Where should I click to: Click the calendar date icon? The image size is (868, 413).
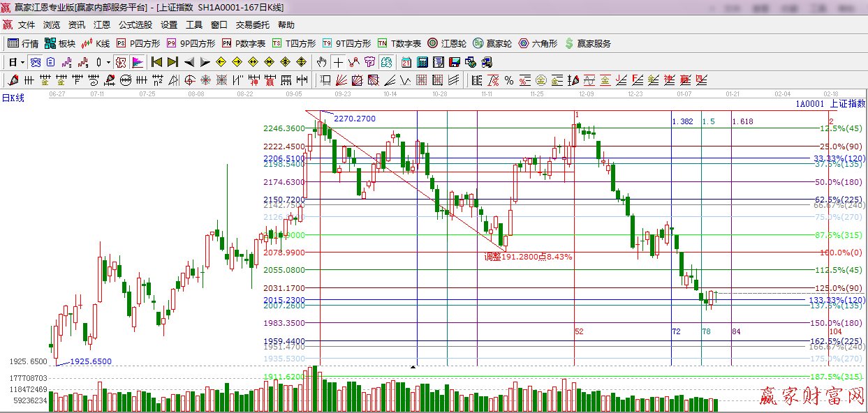pos(405,62)
